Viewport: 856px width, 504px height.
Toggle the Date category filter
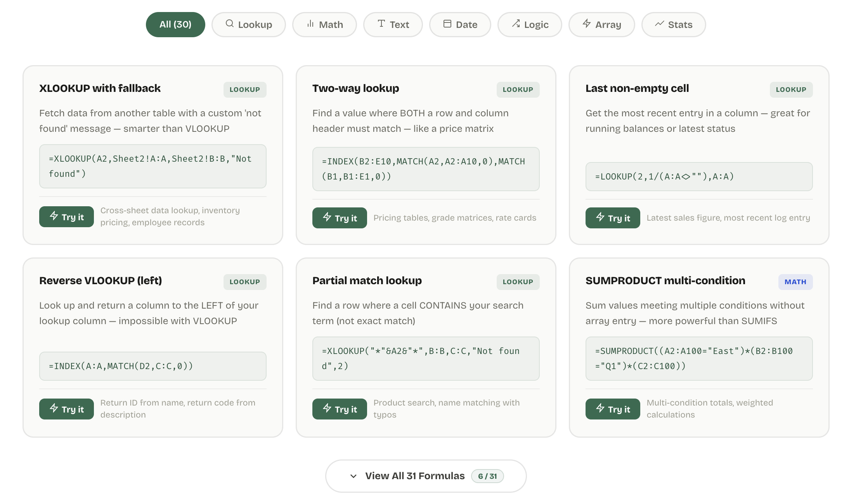[460, 24]
